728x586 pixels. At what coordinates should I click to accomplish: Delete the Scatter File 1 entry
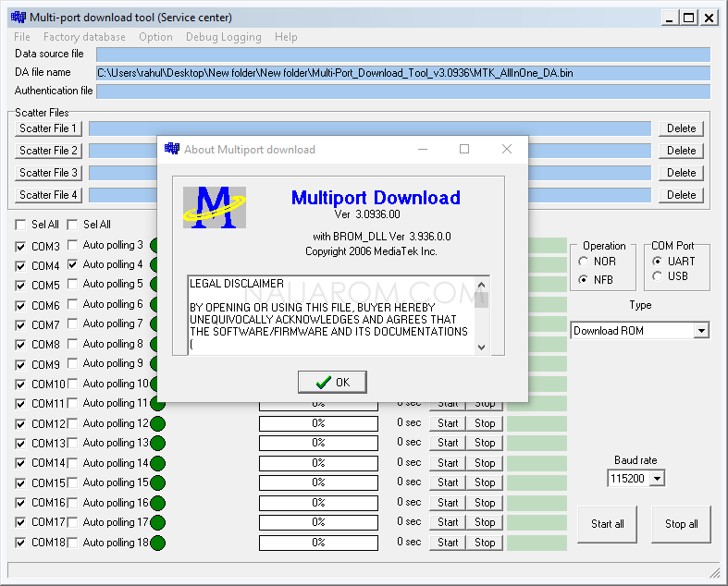pyautogui.click(x=681, y=128)
